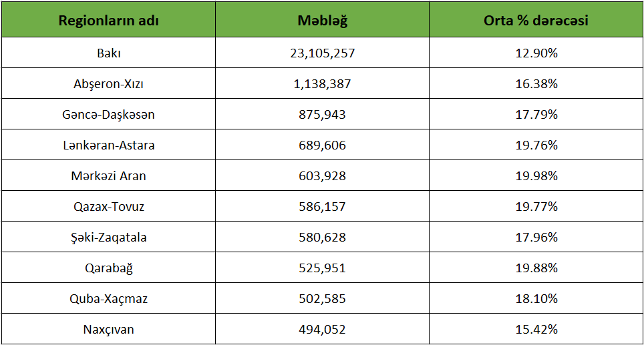Image resolution: width=644 pixels, height=345 pixels.
Task: Click the 875,943 amount value
Action: coord(322,115)
